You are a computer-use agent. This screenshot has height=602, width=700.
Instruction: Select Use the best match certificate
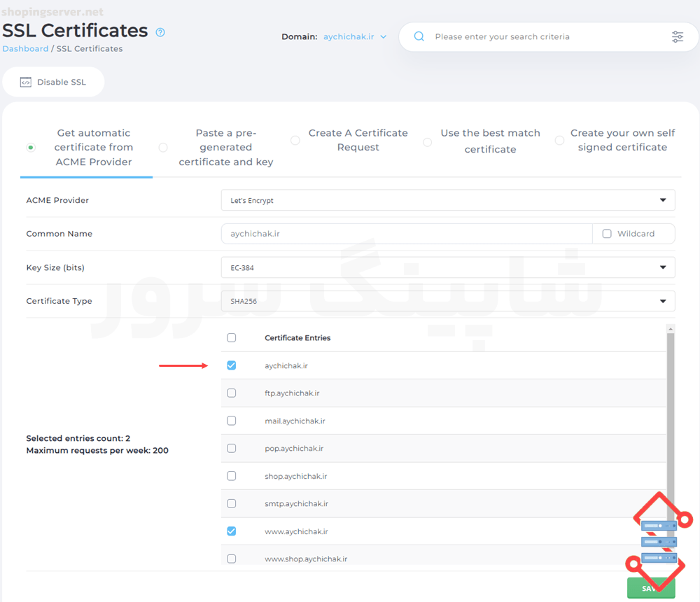pos(427,141)
